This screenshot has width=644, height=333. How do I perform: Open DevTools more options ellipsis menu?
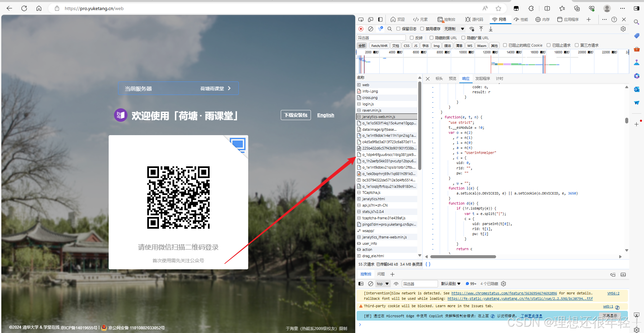click(604, 19)
